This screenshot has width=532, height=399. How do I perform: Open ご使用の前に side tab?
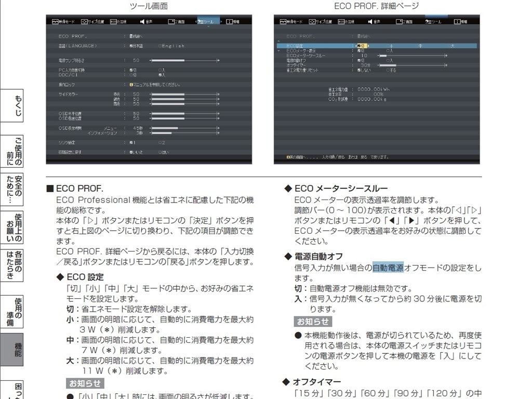[x=12, y=151]
